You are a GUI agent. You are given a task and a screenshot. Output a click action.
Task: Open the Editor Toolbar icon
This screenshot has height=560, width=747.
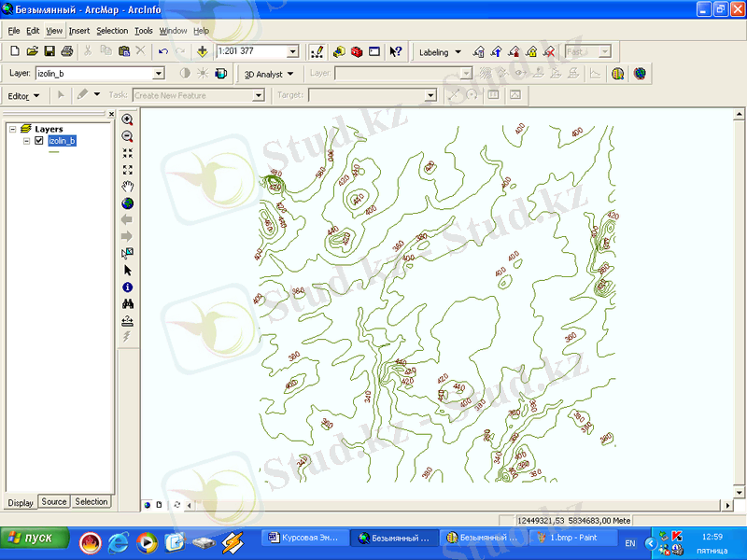pyautogui.click(x=317, y=51)
